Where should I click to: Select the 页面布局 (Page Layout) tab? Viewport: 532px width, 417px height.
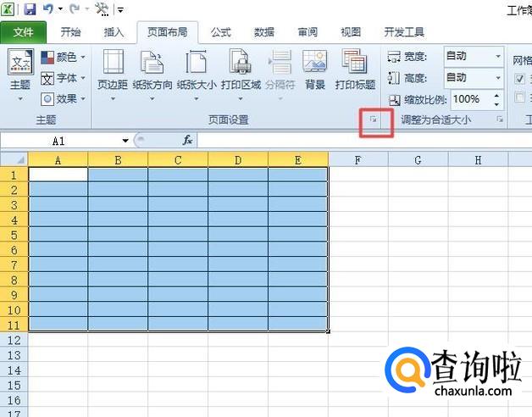(168, 32)
